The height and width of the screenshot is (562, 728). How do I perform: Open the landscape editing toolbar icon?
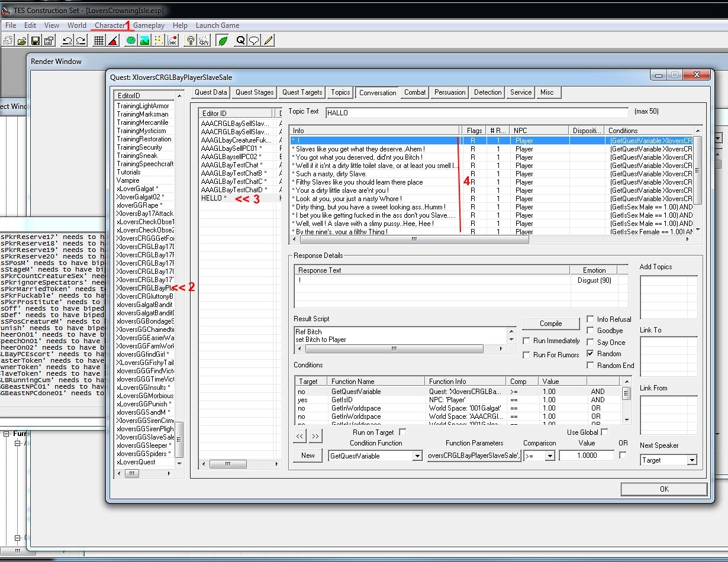(144, 40)
